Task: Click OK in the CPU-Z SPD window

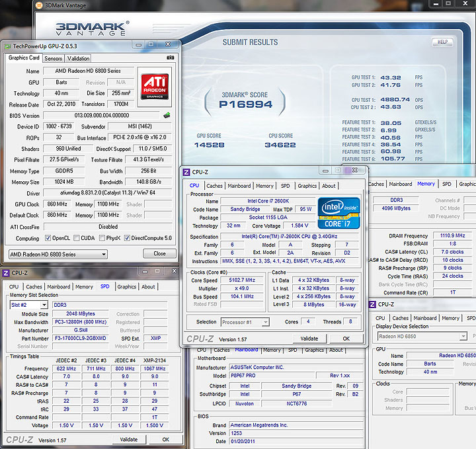Action: click(165, 440)
